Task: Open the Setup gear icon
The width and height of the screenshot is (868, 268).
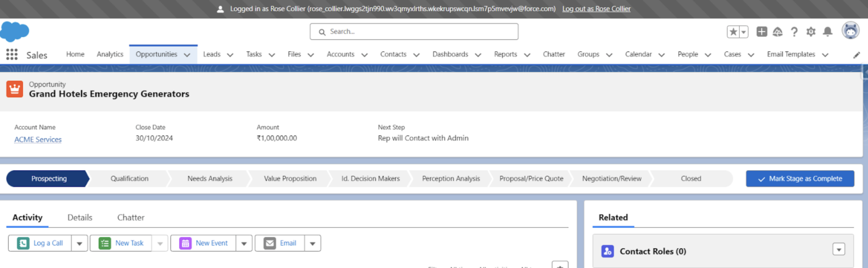Action: [x=811, y=32]
